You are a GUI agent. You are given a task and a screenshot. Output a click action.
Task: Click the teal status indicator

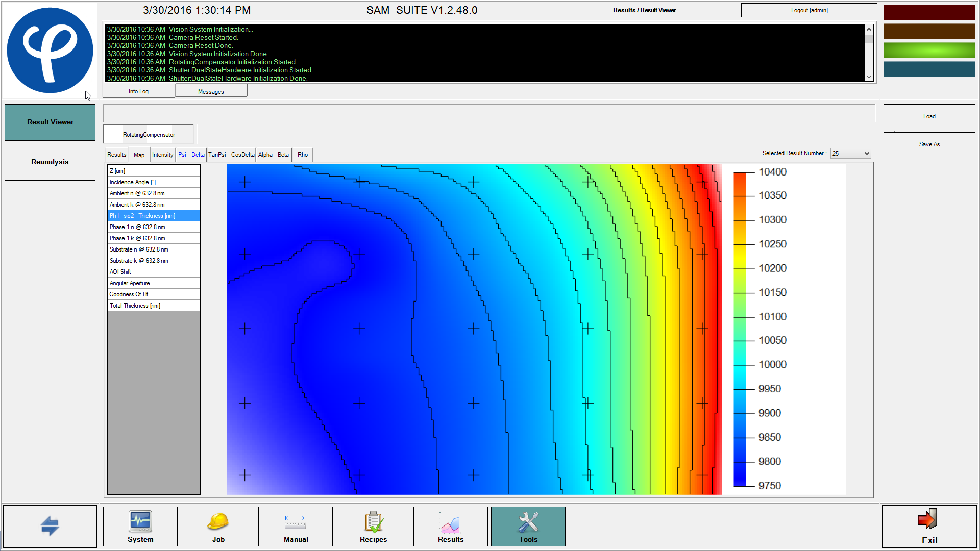929,69
